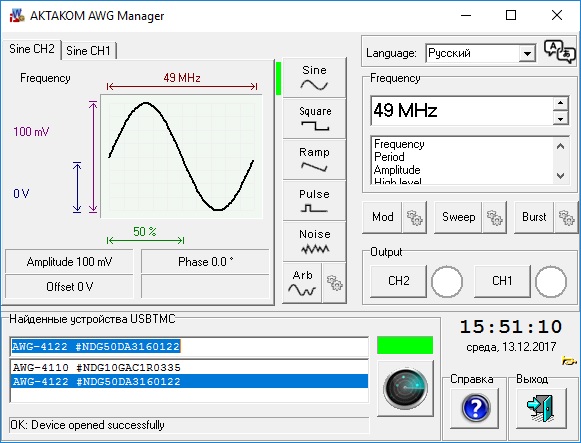Click the CH2 output indicator circle
This screenshot has height=443, width=581.
tap(446, 282)
